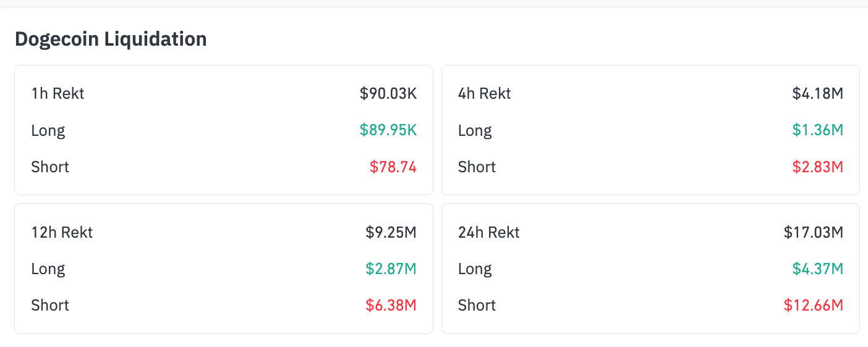Click the 4h Short value $2.83M
The image size is (868, 347).
818,167
